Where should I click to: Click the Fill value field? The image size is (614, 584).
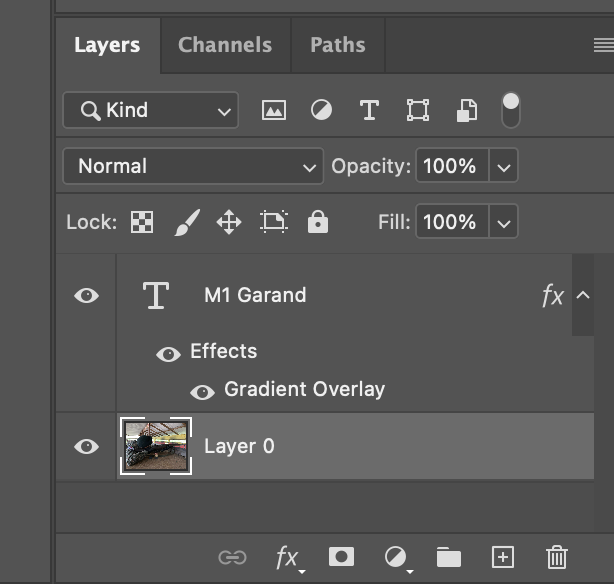[452, 222]
